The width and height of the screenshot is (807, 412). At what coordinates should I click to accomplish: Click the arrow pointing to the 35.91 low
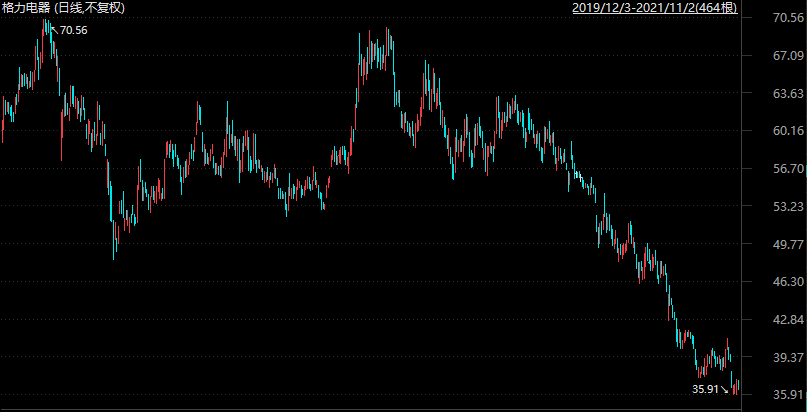pyautogui.click(x=727, y=388)
